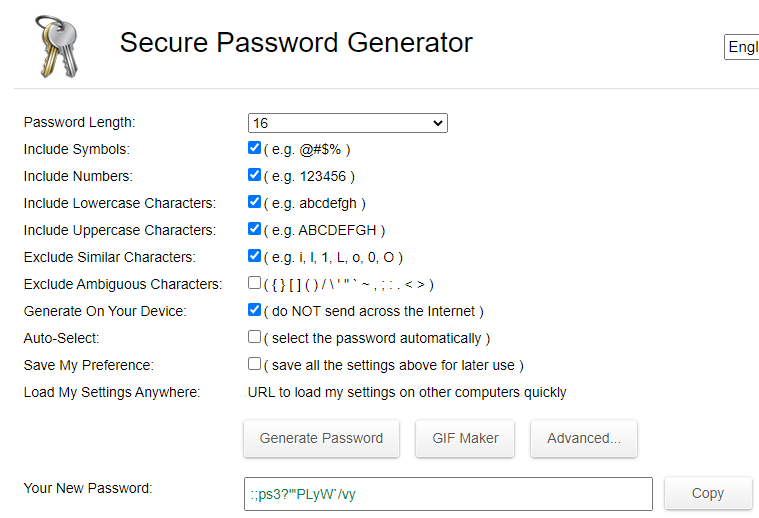Toggle Include Numbers checkbox
The image size is (759, 518).
pyautogui.click(x=255, y=175)
